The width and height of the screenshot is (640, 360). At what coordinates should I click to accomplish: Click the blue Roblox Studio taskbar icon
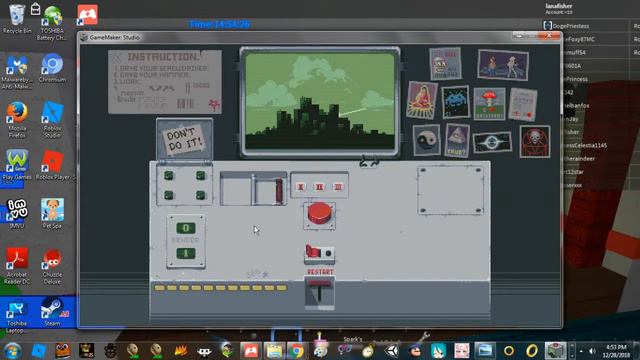pos(39,351)
